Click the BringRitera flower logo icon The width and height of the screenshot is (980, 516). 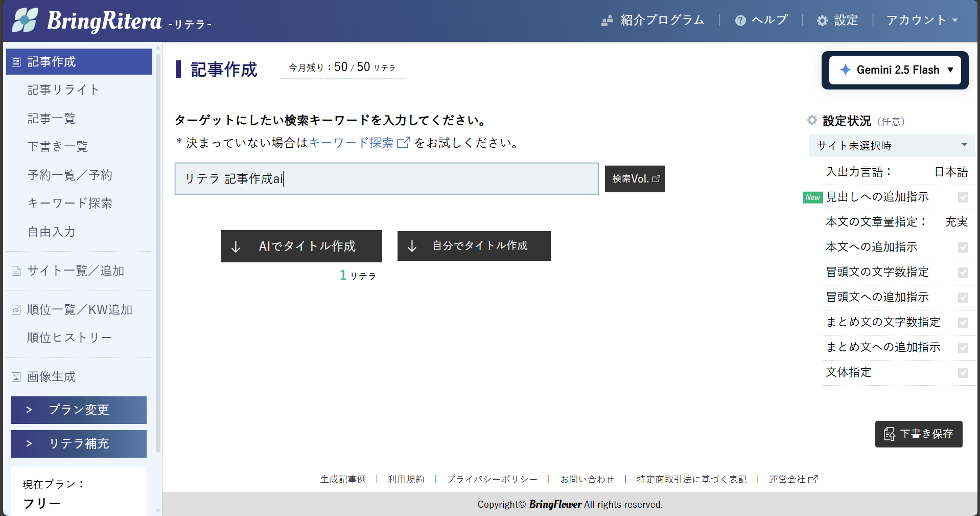point(26,20)
